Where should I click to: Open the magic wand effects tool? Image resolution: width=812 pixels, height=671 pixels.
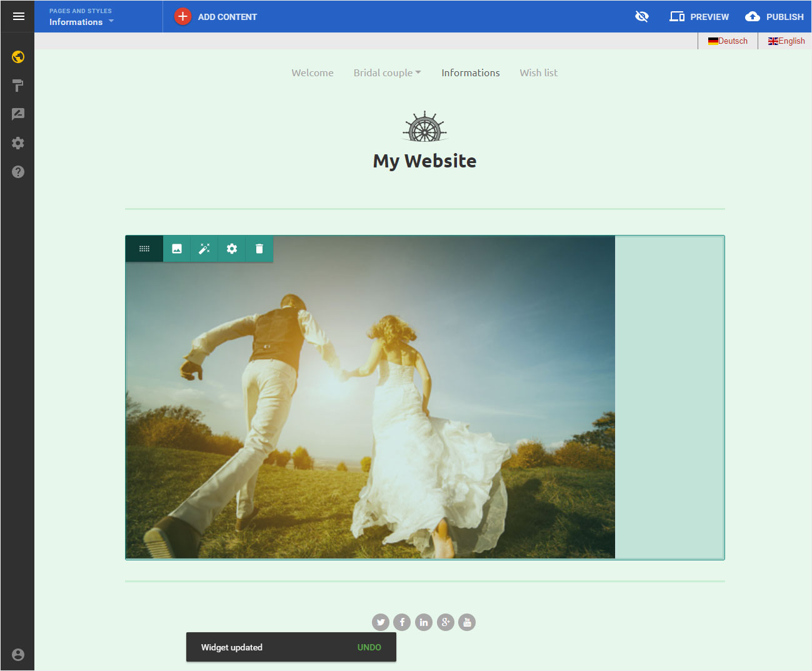coord(204,249)
